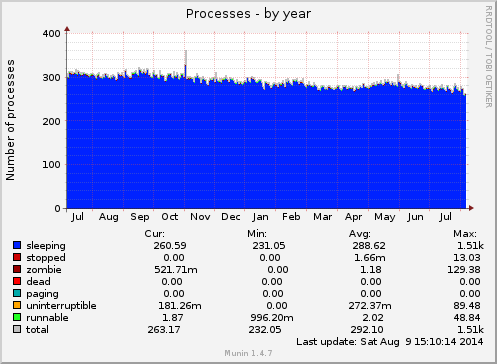Click the x-axis label Dec
This screenshot has width=497, height=364.
231,217
